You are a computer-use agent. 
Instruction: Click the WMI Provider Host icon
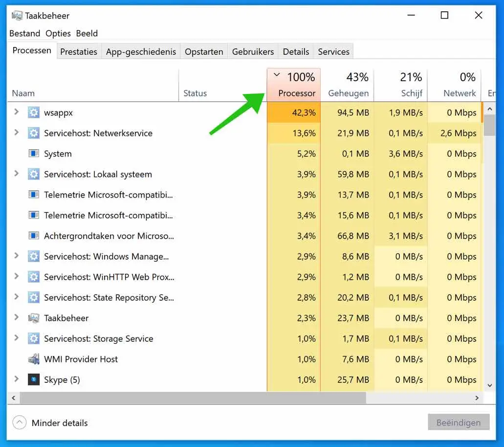coord(33,359)
